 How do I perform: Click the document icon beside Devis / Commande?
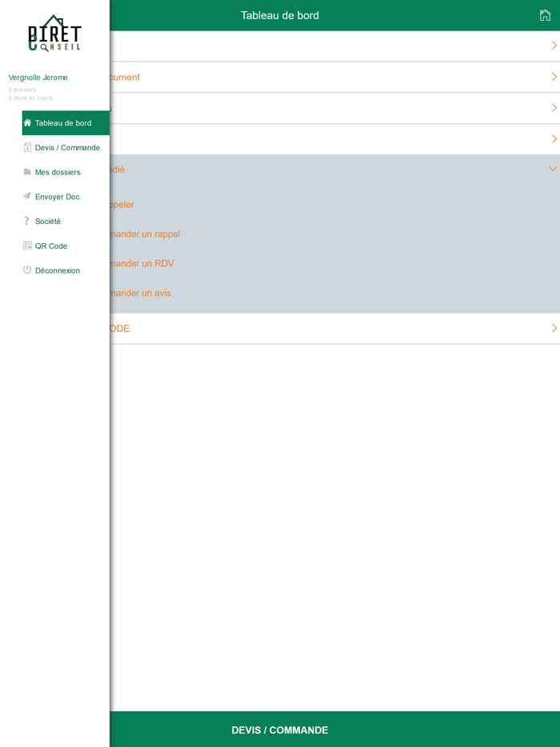(27, 148)
